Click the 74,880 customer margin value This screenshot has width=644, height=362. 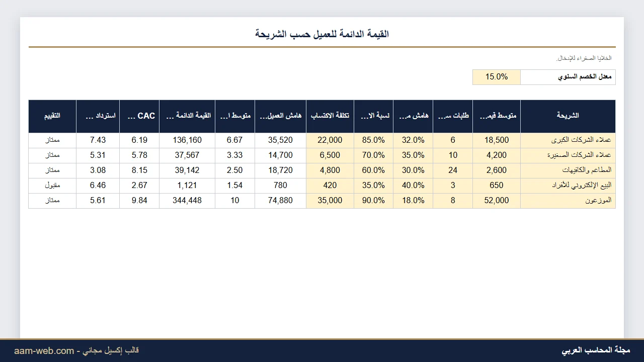280,201
